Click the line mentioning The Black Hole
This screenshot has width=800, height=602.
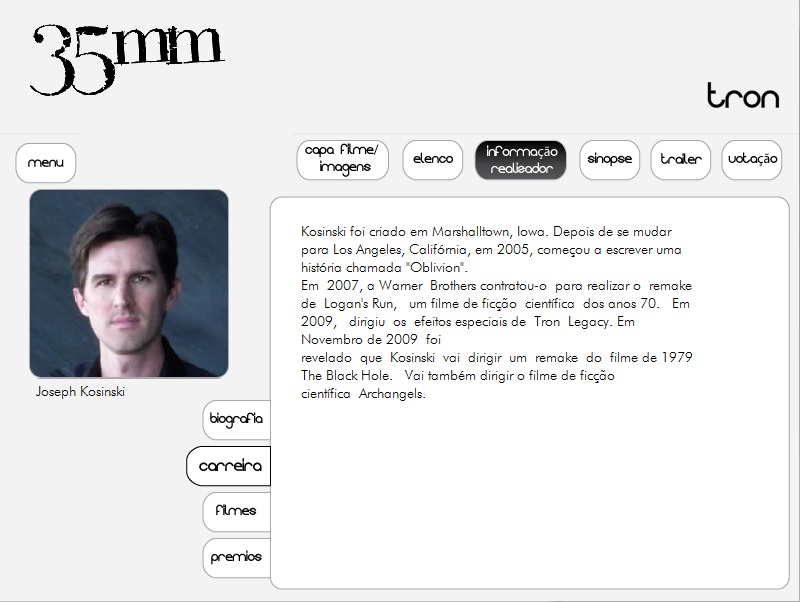tap(458, 376)
